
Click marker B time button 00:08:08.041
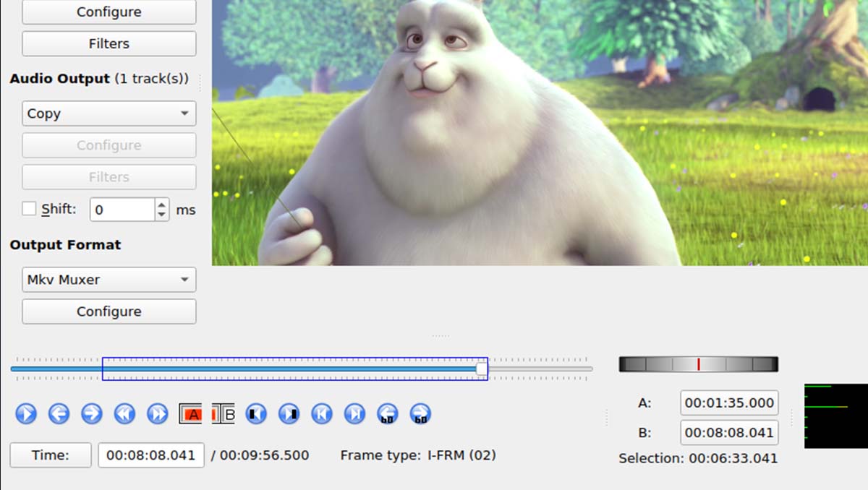tap(729, 433)
